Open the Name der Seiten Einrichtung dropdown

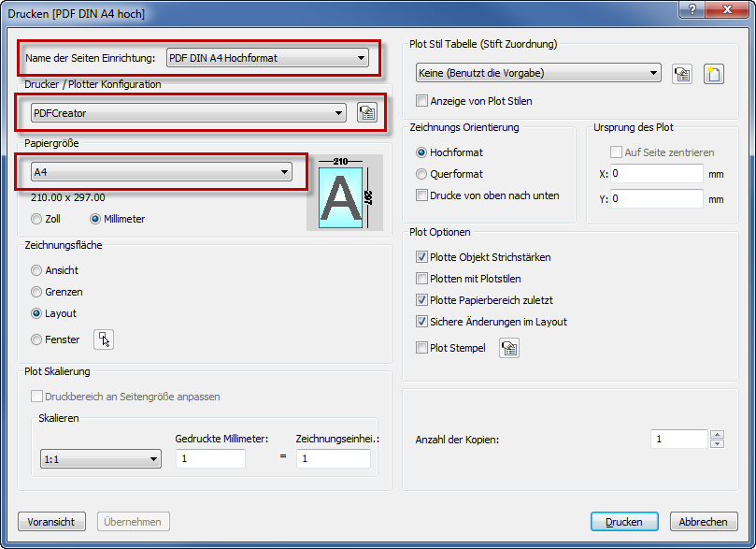click(x=268, y=58)
